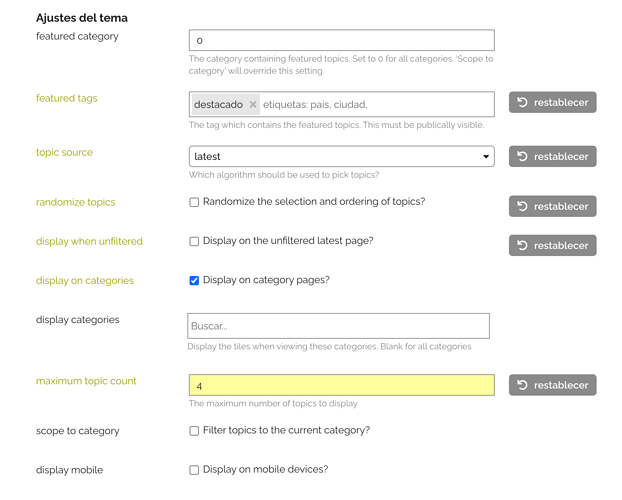Check 'Display on the unfiltered latest page?'

point(194,241)
